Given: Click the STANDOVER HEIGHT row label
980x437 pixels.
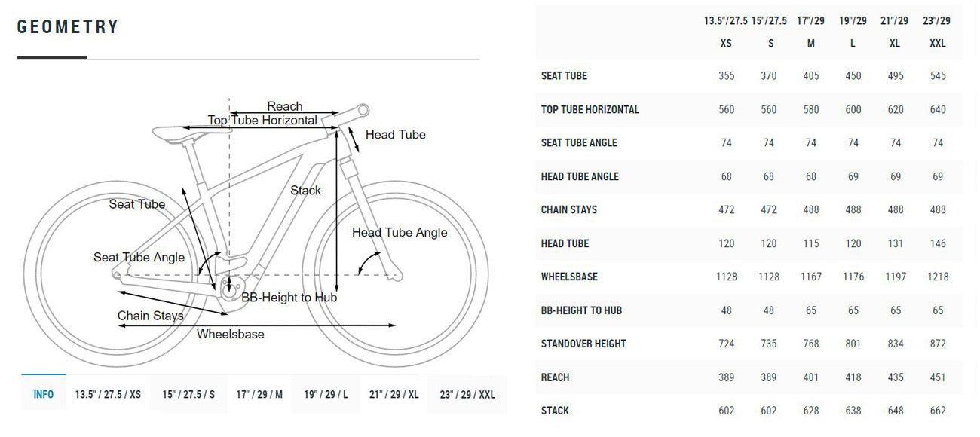Looking at the screenshot, I should click(x=583, y=344).
